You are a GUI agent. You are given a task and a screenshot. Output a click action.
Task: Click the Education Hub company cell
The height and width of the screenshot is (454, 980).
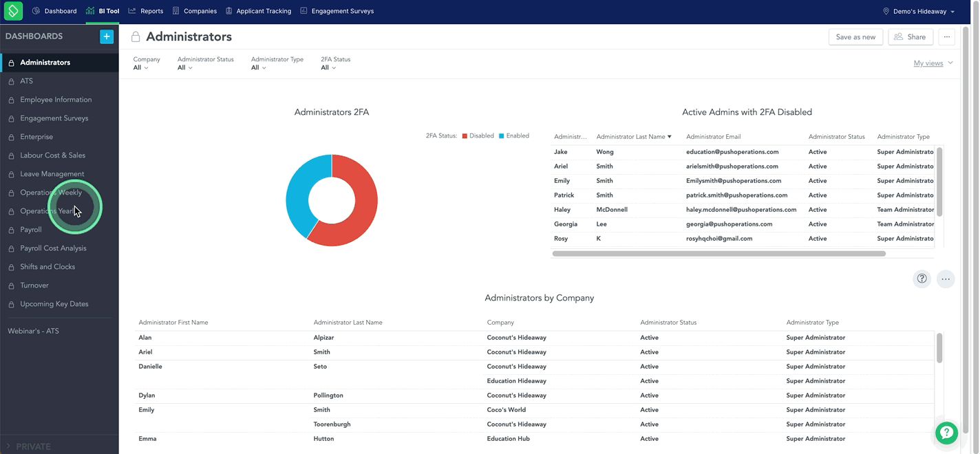coord(508,439)
